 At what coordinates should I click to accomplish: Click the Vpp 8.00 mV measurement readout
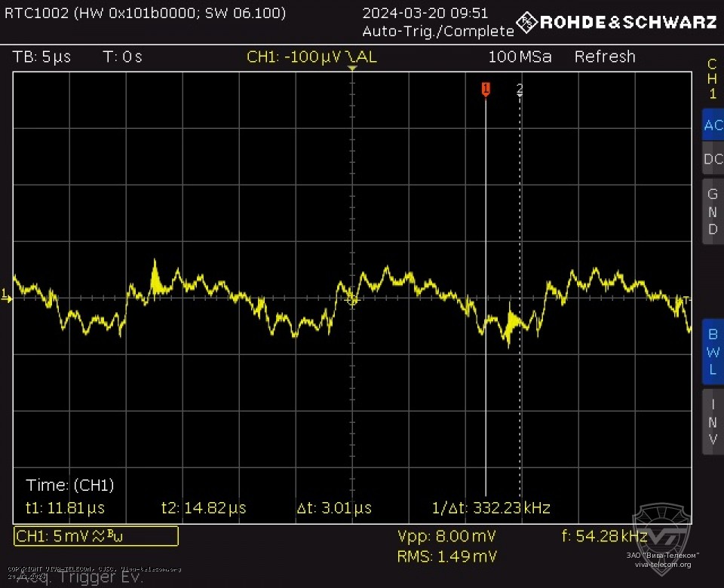(446, 536)
